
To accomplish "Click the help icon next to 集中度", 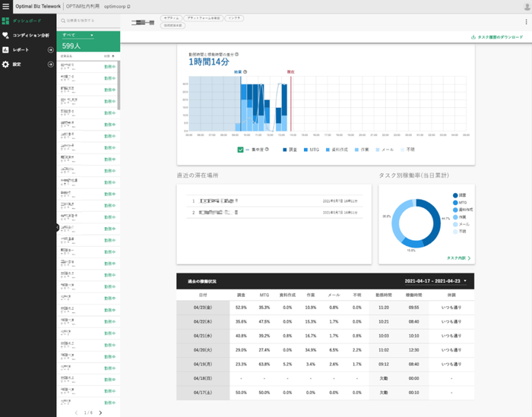I will 265,150.
